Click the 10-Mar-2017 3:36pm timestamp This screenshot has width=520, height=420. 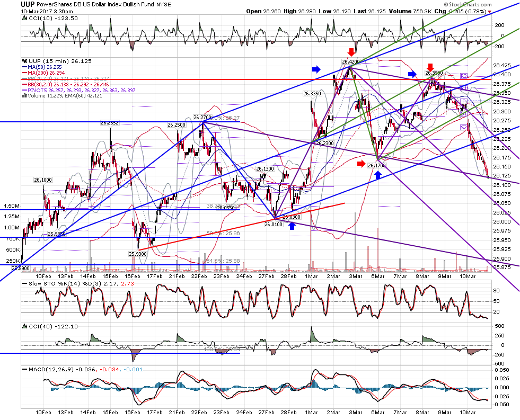coord(47,11)
